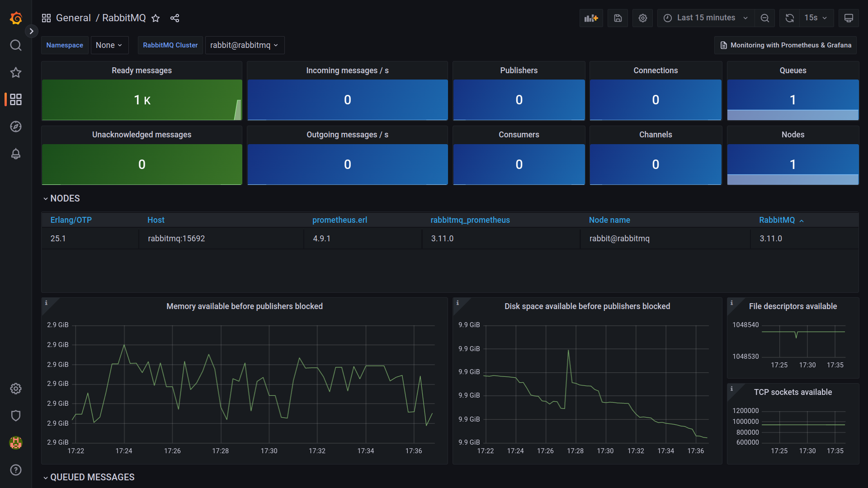Image resolution: width=868 pixels, height=488 pixels.
Task: Open Starred dashboards from sidebar
Action: tap(16, 72)
